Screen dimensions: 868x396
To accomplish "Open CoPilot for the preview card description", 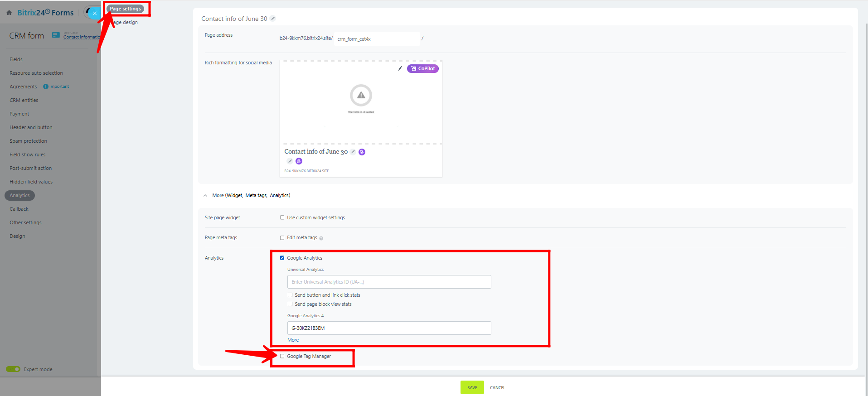I will [299, 161].
